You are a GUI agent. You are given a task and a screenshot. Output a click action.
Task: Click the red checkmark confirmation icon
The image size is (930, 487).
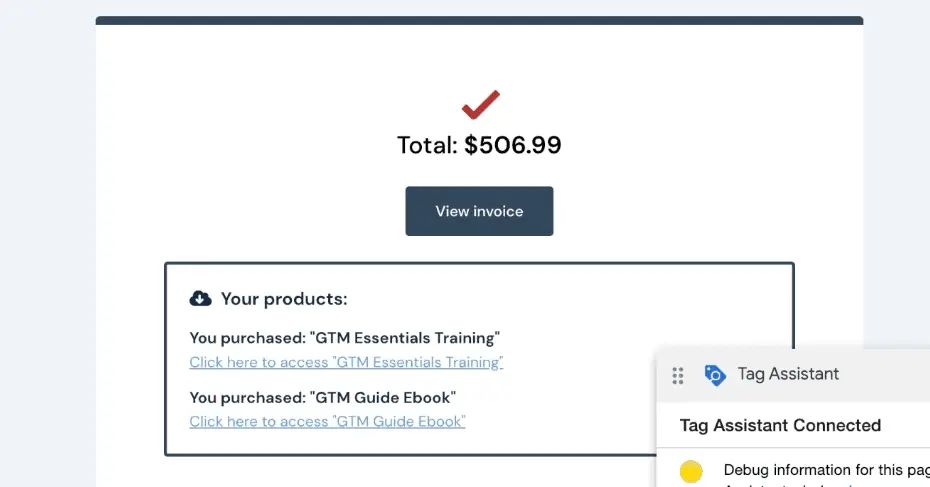(480, 105)
